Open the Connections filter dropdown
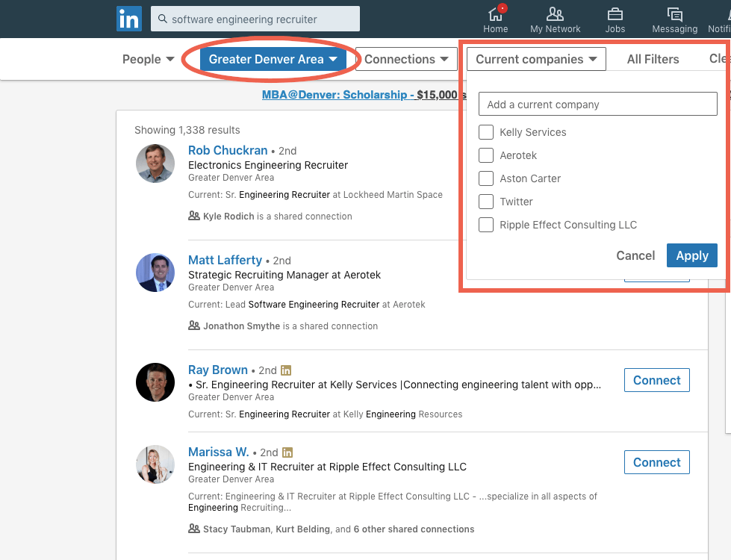Image resolution: width=731 pixels, height=560 pixels. click(x=406, y=59)
